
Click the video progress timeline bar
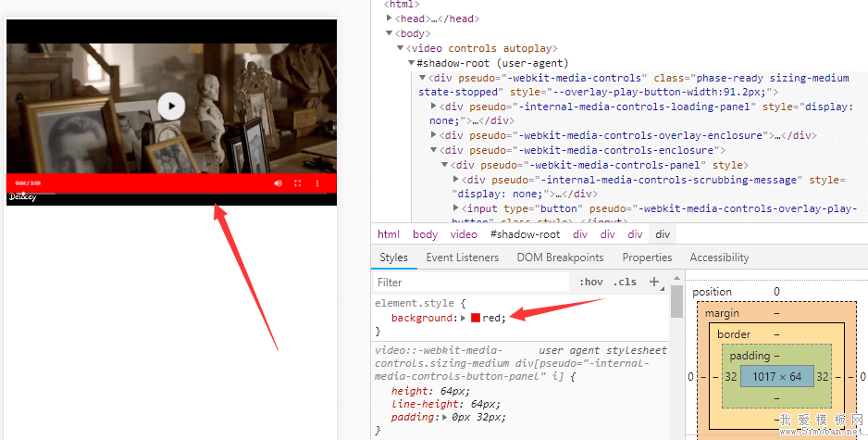coord(171,194)
